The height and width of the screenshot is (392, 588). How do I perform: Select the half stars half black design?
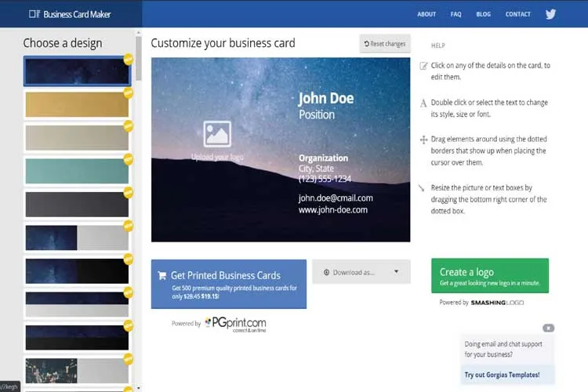pos(77,270)
